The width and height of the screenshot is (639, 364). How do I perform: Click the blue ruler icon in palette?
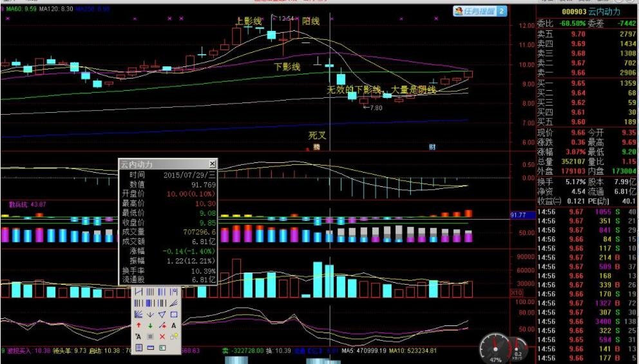pos(150,348)
